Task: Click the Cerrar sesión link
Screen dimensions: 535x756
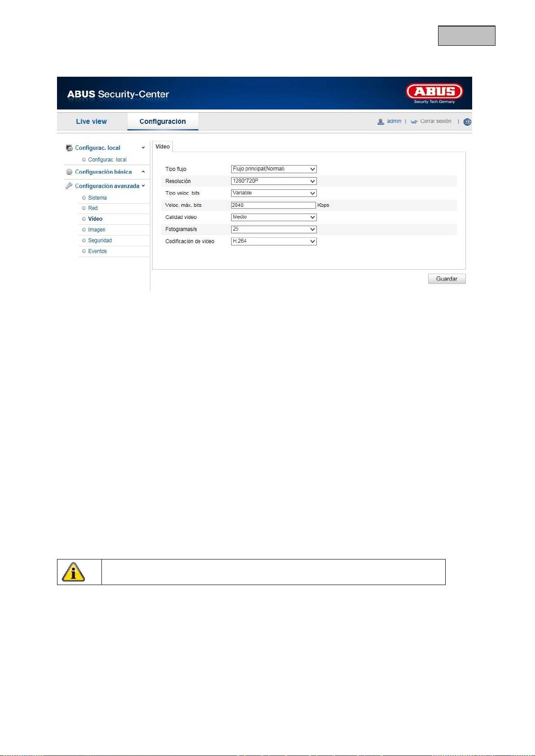Action: point(435,122)
